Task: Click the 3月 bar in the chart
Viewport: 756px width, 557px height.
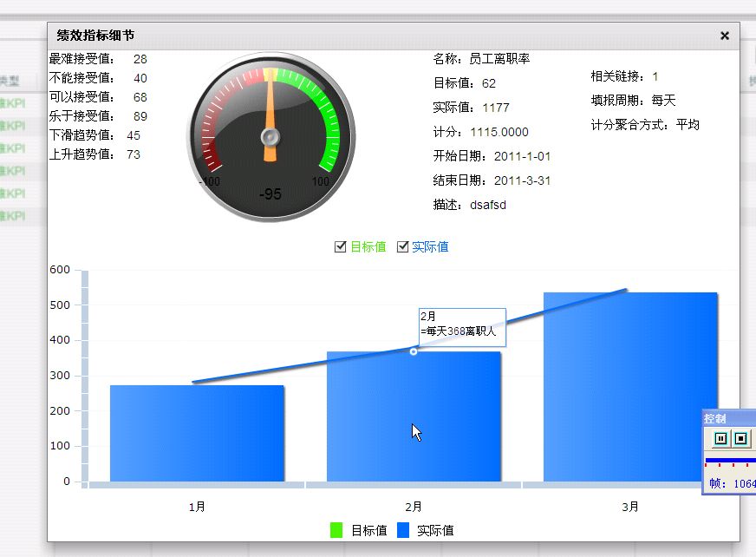Action: (630, 387)
